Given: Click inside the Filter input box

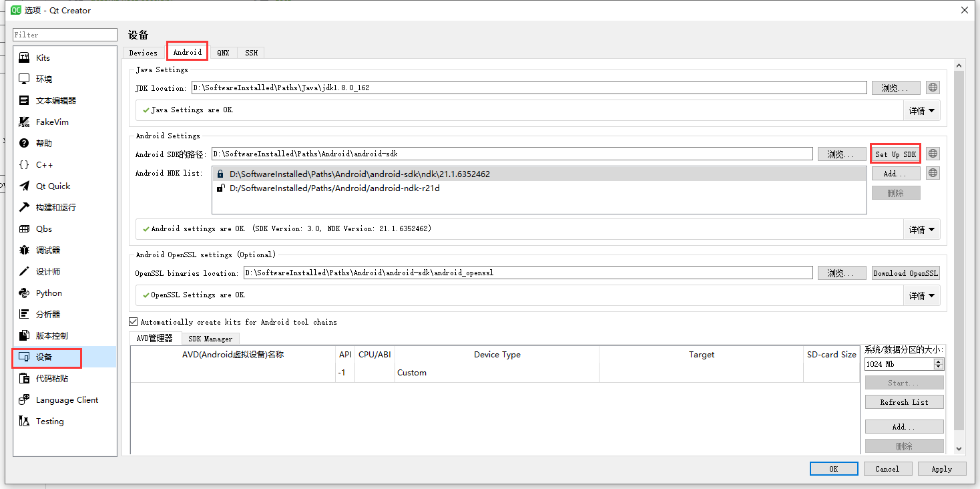Looking at the screenshot, I should [x=64, y=34].
